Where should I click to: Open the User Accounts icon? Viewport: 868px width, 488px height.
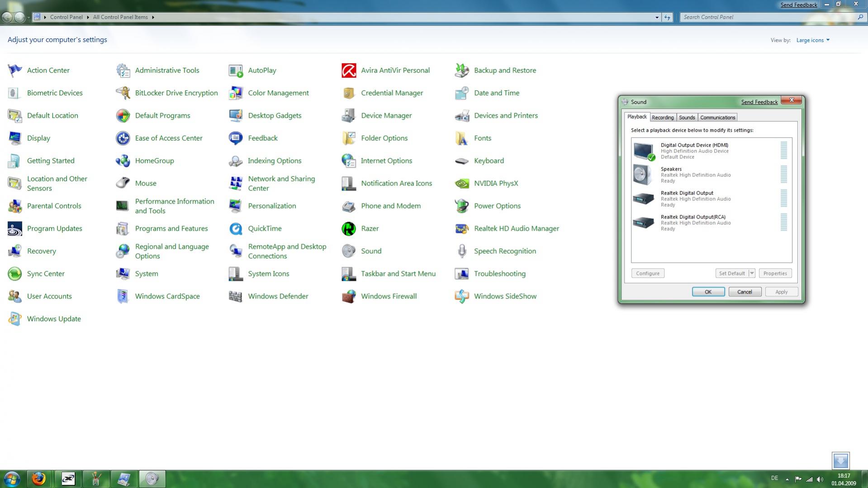14,296
